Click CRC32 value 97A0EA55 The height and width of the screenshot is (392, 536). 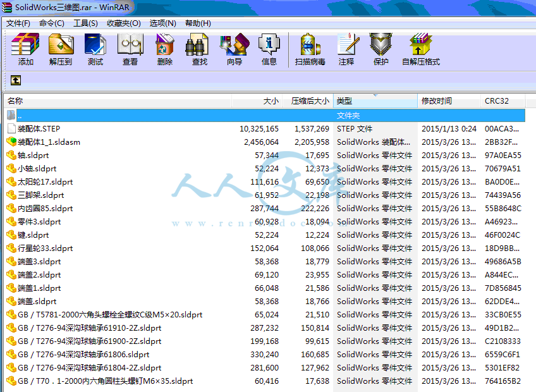(x=503, y=156)
